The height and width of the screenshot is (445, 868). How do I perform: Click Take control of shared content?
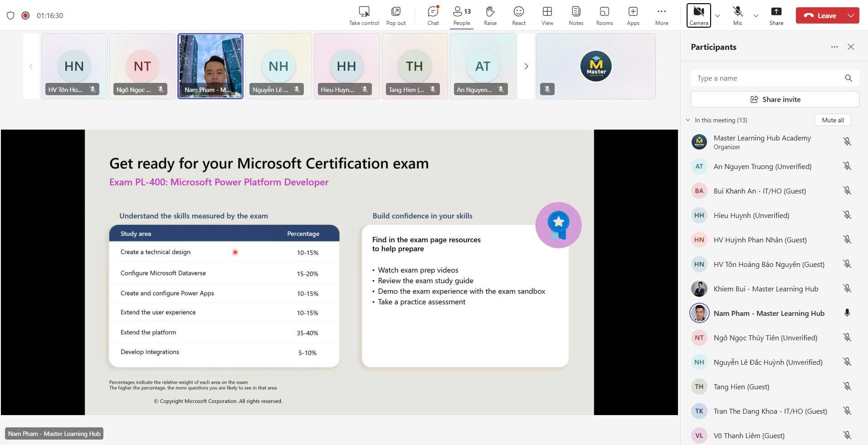(364, 15)
